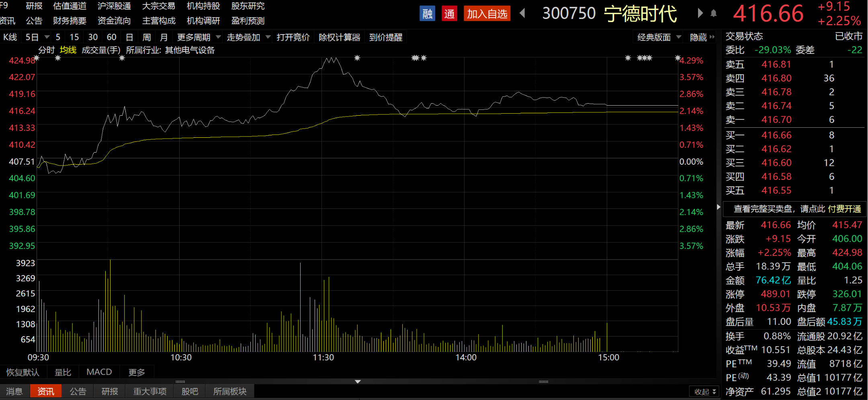Click the left dotted splitter handle below chart

coord(180,382)
